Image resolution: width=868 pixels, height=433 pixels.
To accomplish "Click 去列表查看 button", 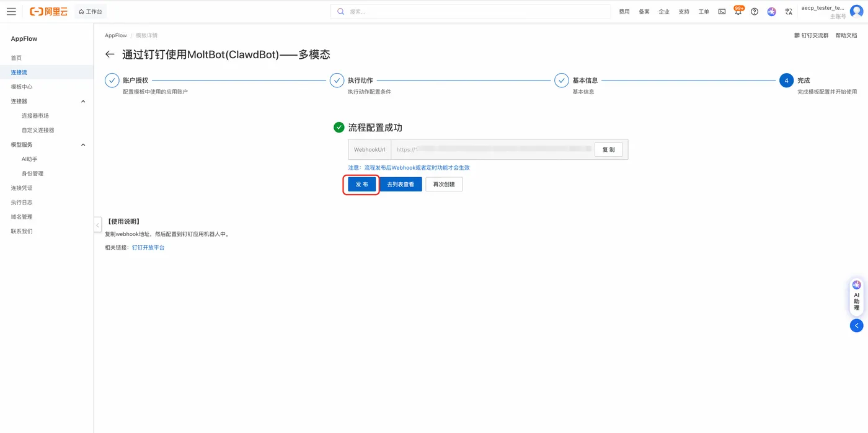I will (x=401, y=185).
